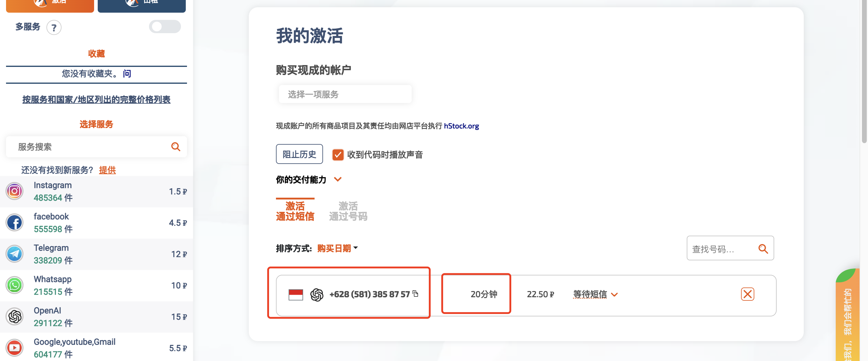Viewport: 868px width, 361px height.
Task: Select Google,youtube,Gmail service name
Action: [x=74, y=342]
